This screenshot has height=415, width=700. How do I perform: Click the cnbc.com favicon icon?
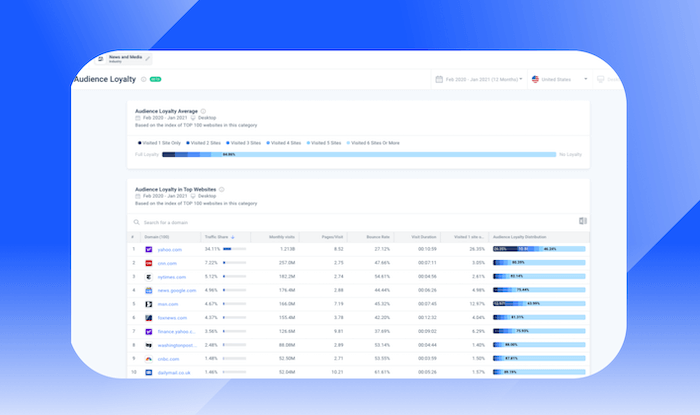click(x=148, y=357)
